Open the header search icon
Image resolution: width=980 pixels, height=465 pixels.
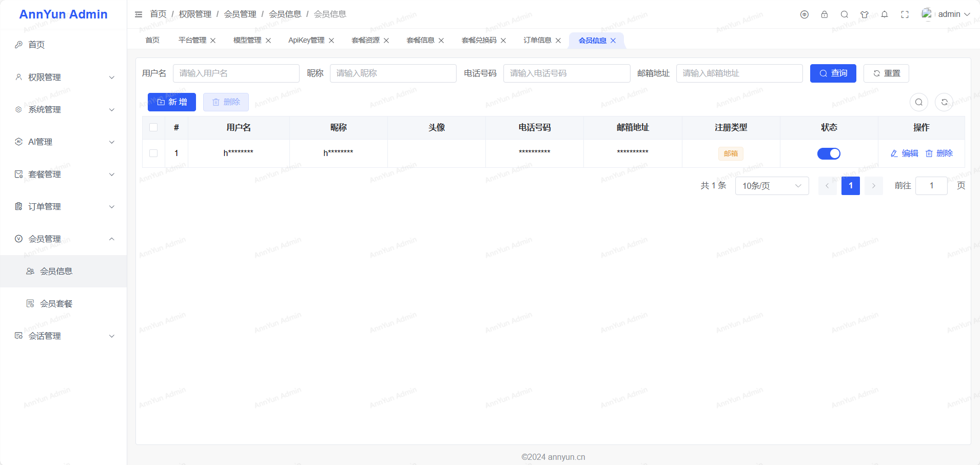[845, 14]
